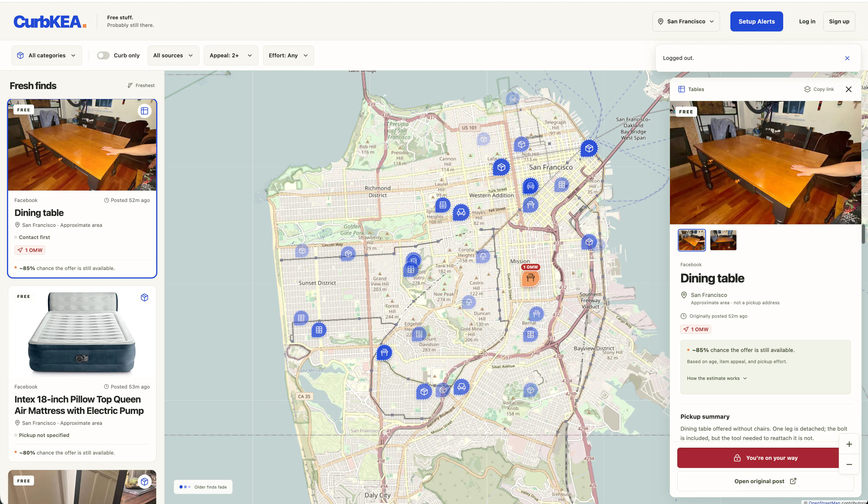868x504 pixels.
Task: Click the OpenStreetMap attribution link
Action: 824,502
